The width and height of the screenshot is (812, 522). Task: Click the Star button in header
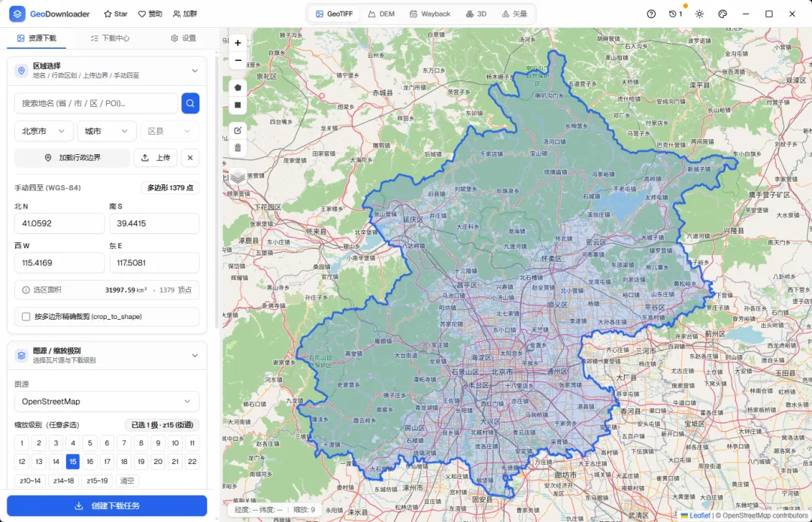pyautogui.click(x=116, y=14)
